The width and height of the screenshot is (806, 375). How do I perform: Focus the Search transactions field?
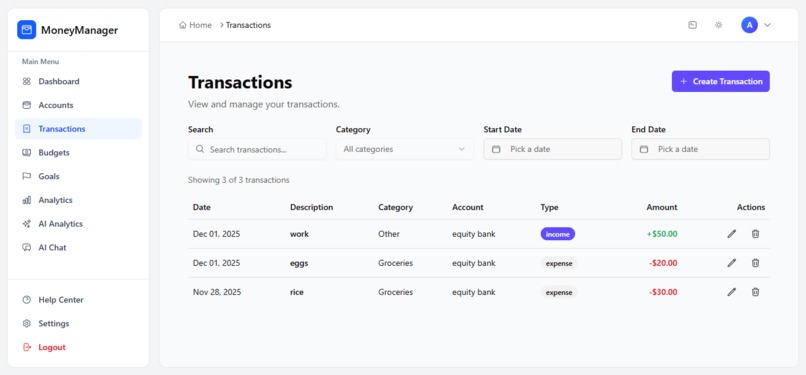point(257,149)
